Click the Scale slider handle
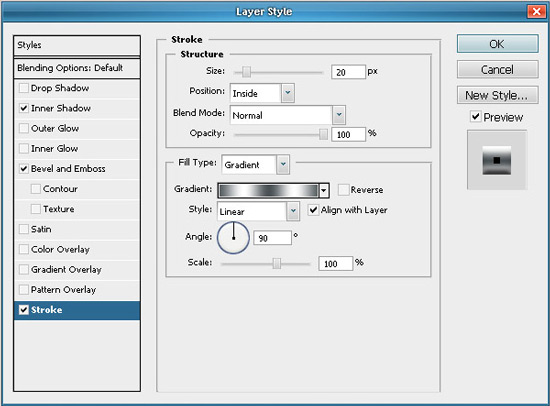 277,264
